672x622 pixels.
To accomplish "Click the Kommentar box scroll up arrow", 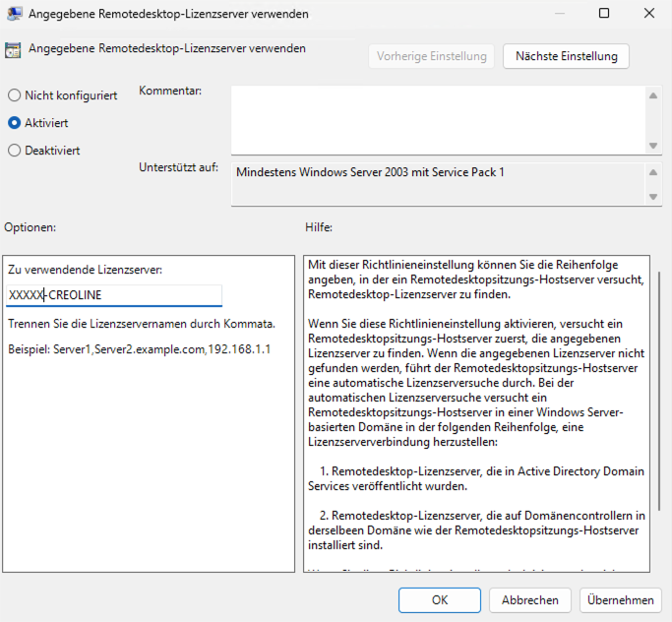I will (x=653, y=95).
